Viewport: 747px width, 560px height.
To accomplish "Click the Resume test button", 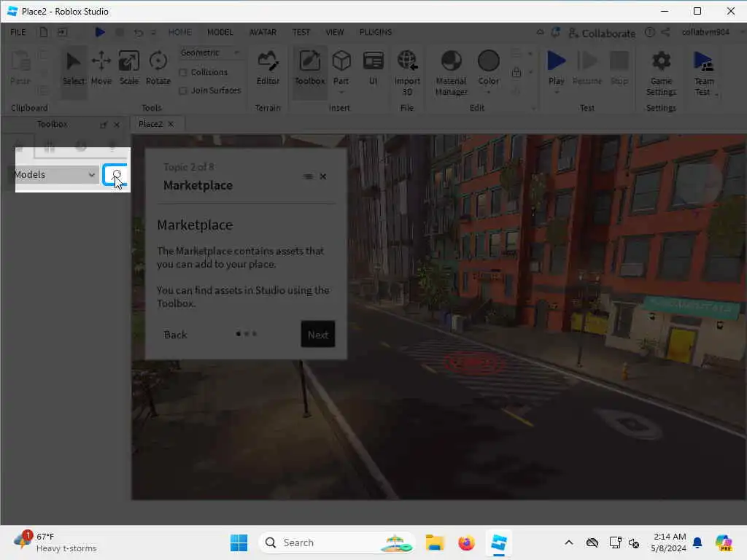I will pyautogui.click(x=587, y=69).
